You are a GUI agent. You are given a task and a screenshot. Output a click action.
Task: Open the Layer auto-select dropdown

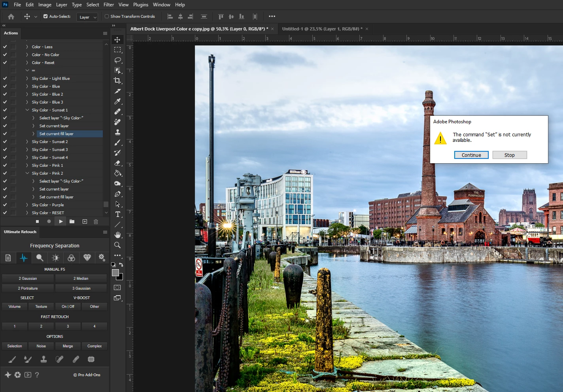click(87, 17)
